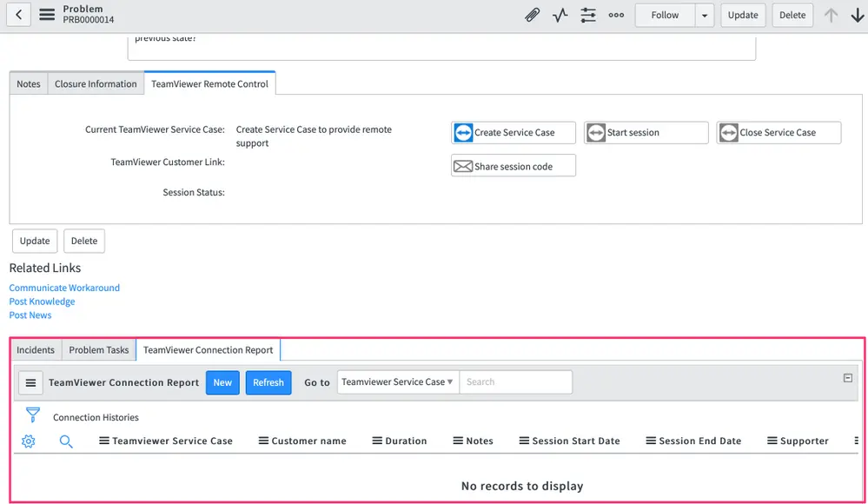Image resolution: width=868 pixels, height=504 pixels.
Task: Click the lower Update button
Action: (35, 241)
